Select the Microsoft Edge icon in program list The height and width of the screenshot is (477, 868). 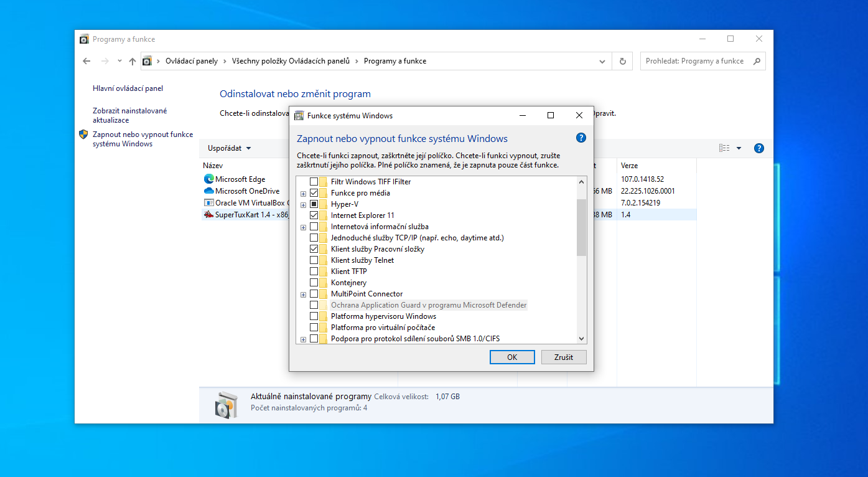(208, 179)
